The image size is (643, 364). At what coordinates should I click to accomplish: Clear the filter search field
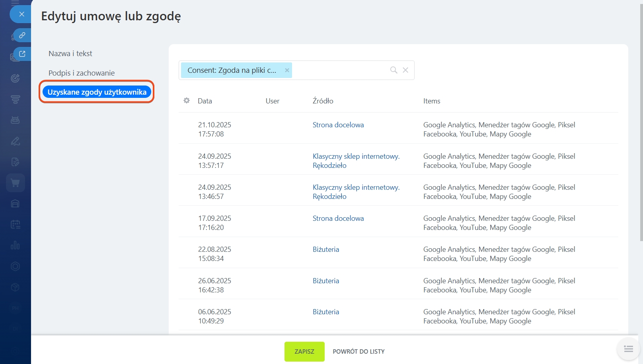(x=405, y=70)
